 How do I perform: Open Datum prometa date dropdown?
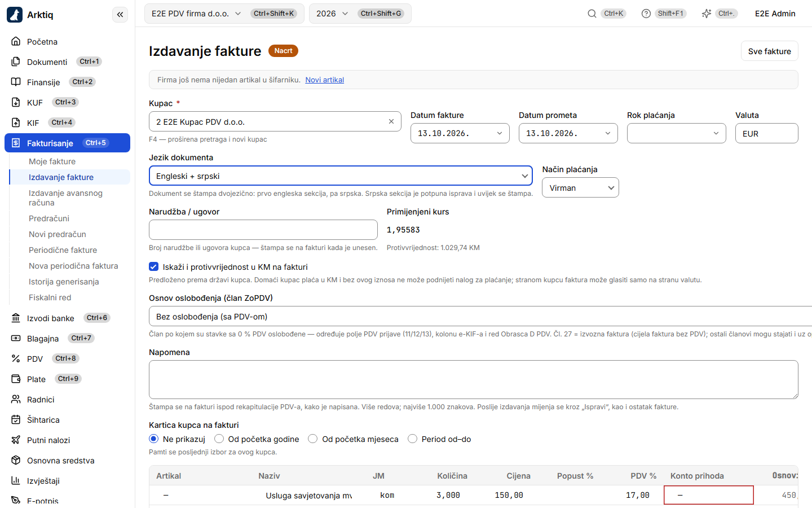(568, 133)
